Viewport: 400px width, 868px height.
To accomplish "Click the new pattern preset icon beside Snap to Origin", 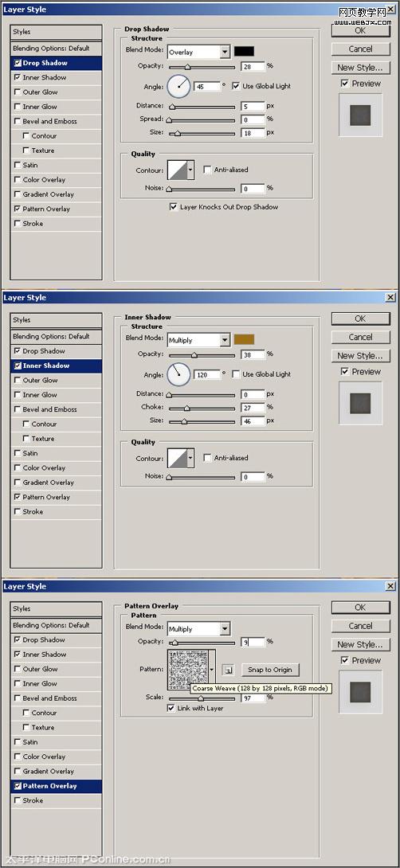I will (x=228, y=670).
